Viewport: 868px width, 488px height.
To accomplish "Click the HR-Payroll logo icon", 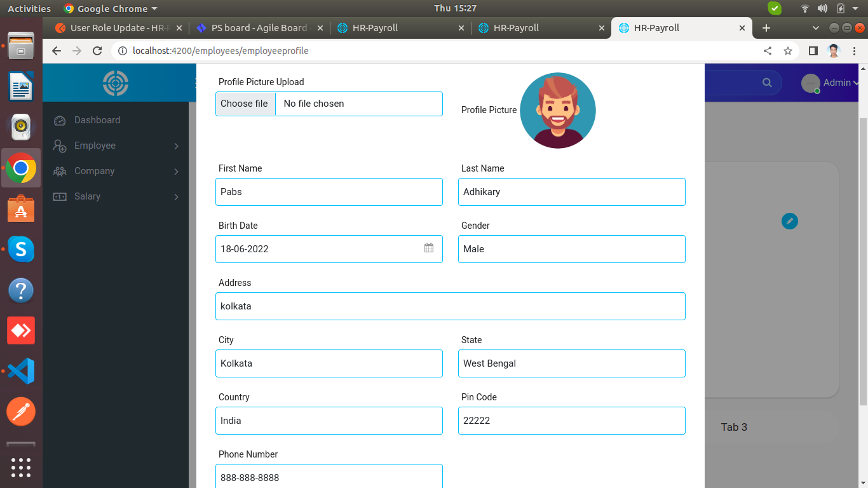I will [116, 83].
